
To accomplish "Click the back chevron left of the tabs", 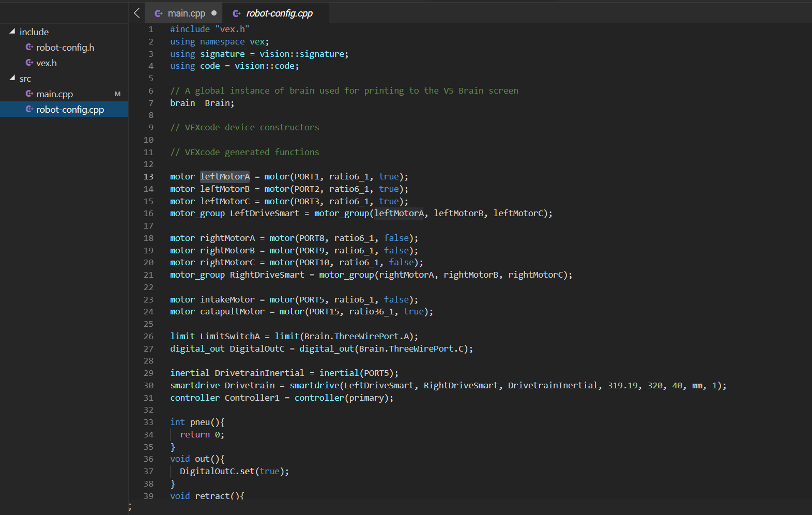I will 136,13.
